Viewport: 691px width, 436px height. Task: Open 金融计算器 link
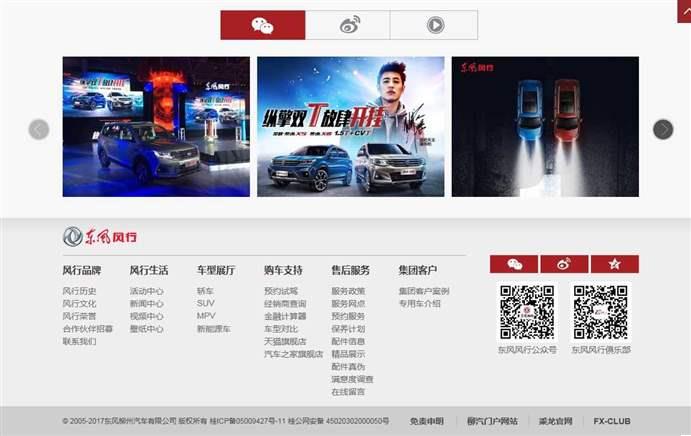[285, 316]
